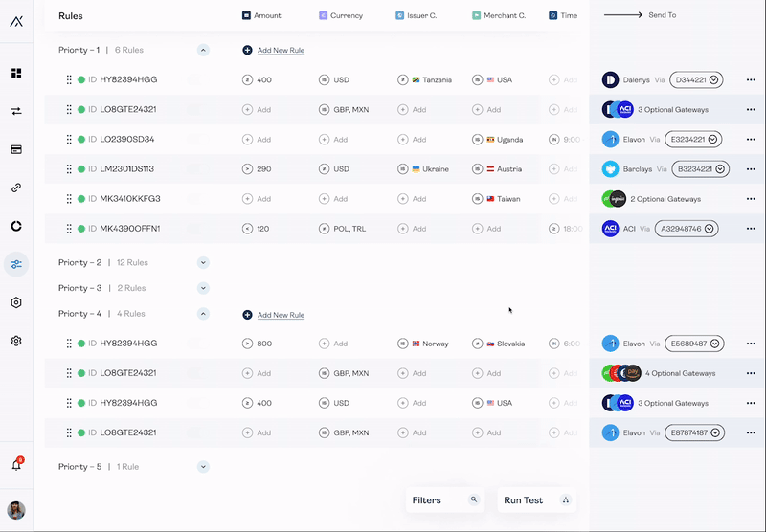Click the operator icon beside amount 120

248,229
